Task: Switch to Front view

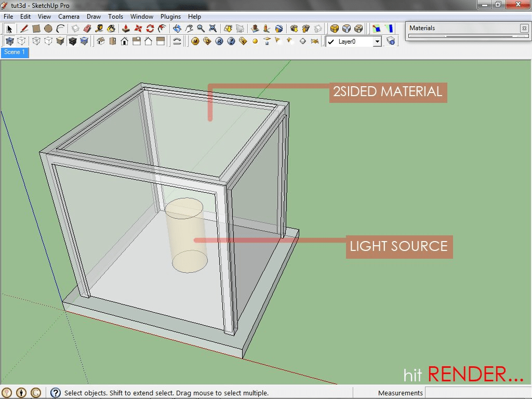Action: click(x=125, y=42)
